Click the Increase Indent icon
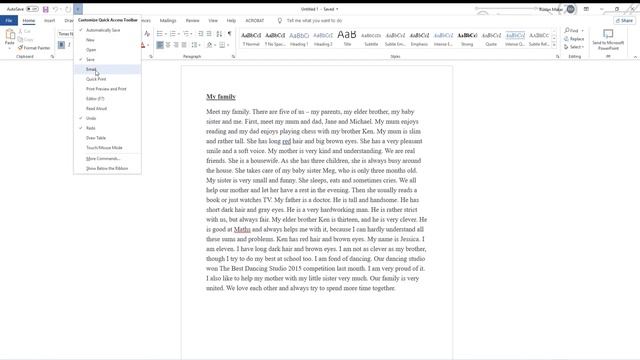Screen dimensions: 640x360 (209, 33)
